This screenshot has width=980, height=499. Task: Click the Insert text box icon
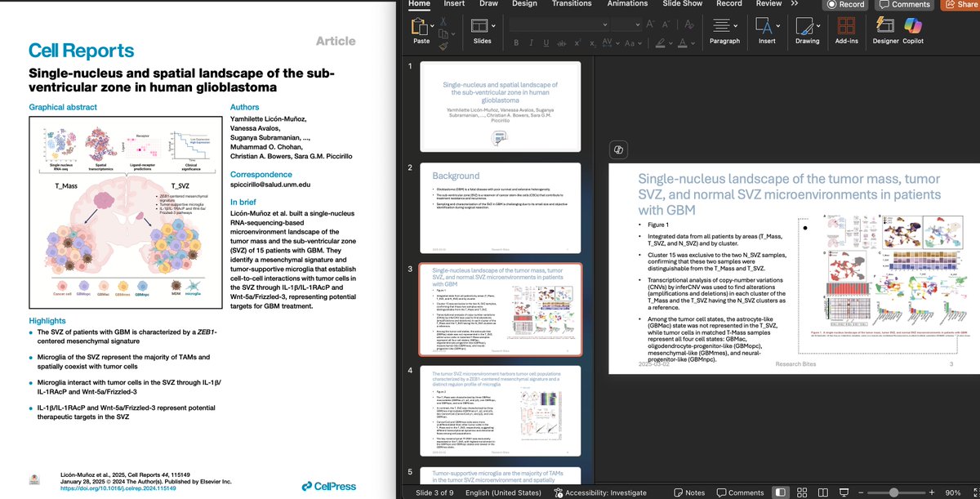(x=764, y=25)
